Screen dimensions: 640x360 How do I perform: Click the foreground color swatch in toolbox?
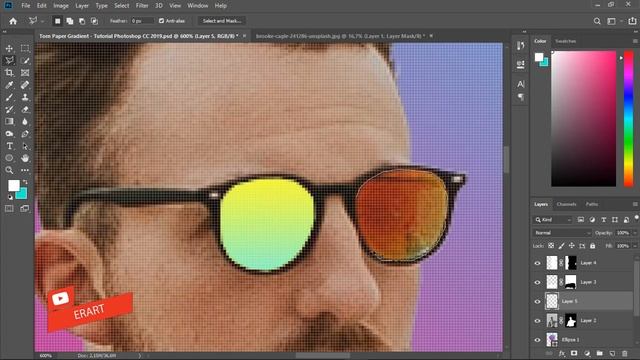pos(13,185)
